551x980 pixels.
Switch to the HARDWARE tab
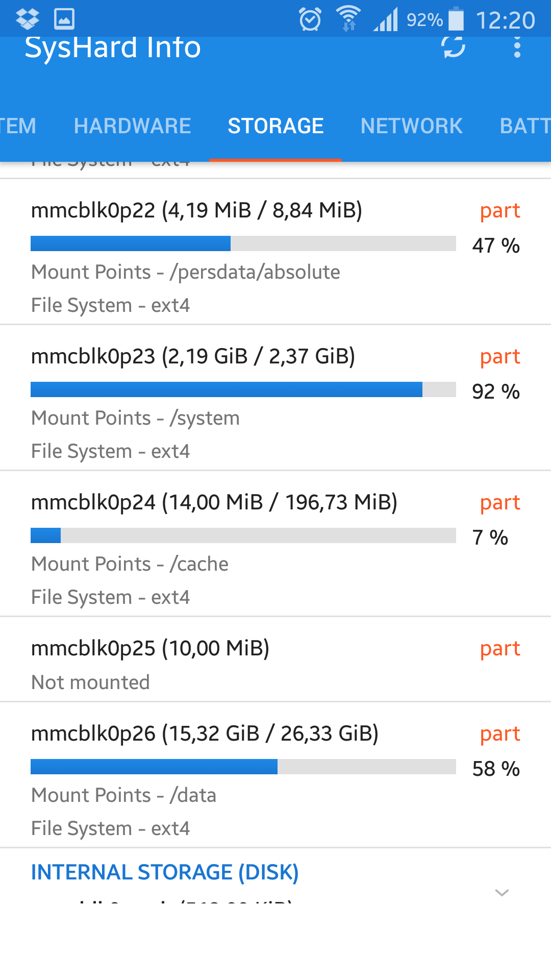click(132, 126)
